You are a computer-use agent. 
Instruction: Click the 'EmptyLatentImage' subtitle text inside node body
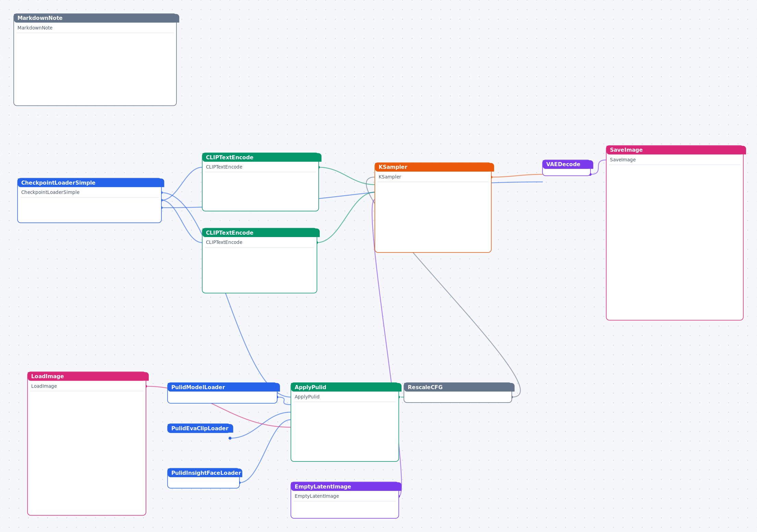click(x=317, y=496)
